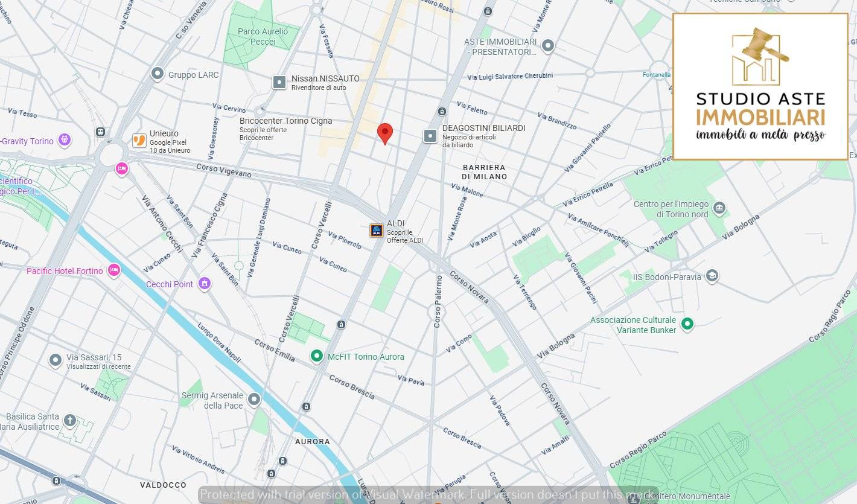Image resolution: width=857 pixels, height=504 pixels.
Task: Select the DEAGOSTINI BILIARDI shop icon
Action: pos(430,136)
